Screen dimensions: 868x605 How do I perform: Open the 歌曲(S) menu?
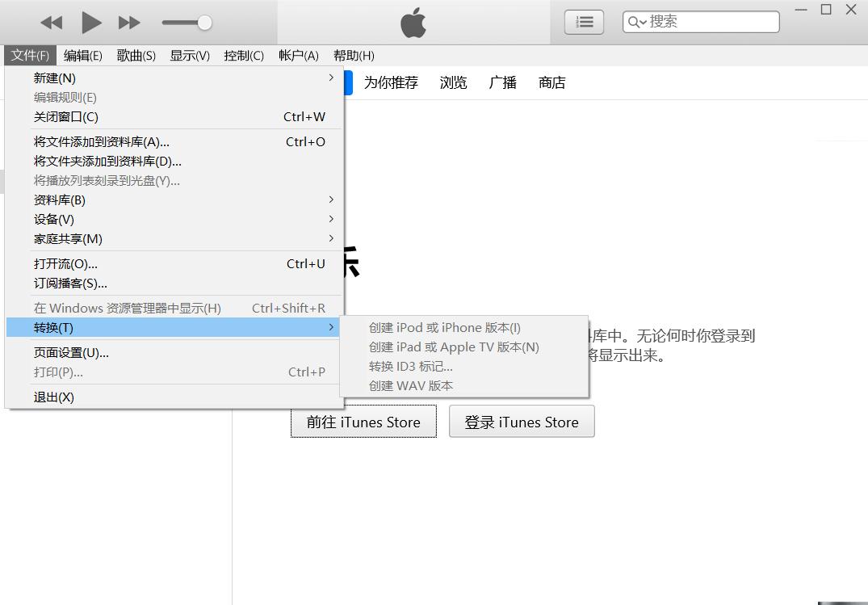pyautogui.click(x=136, y=56)
